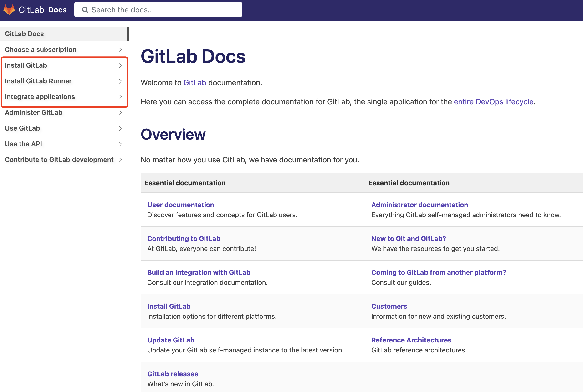
Task: Open the User documentation link
Action: tap(180, 205)
